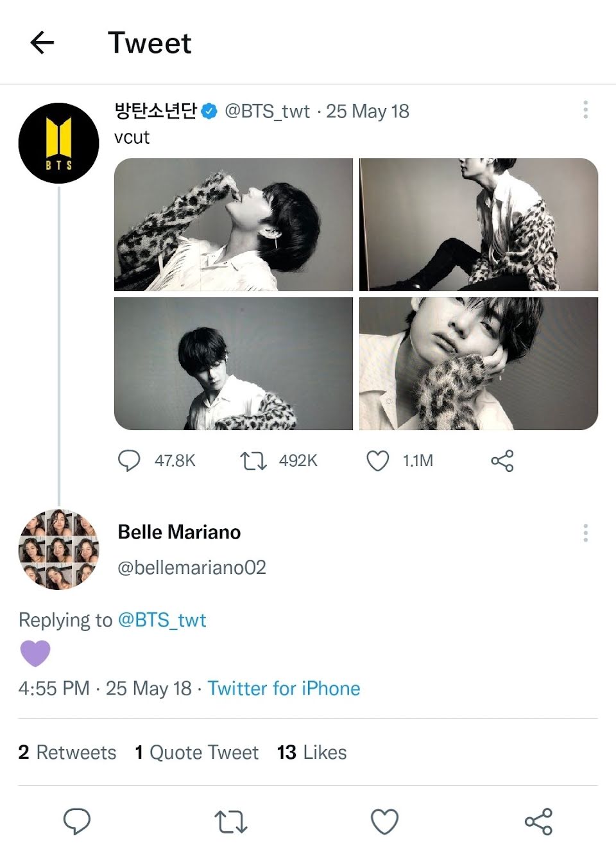This screenshot has width=616, height=857.
Task: View the 13 Likes list
Action: [312, 752]
